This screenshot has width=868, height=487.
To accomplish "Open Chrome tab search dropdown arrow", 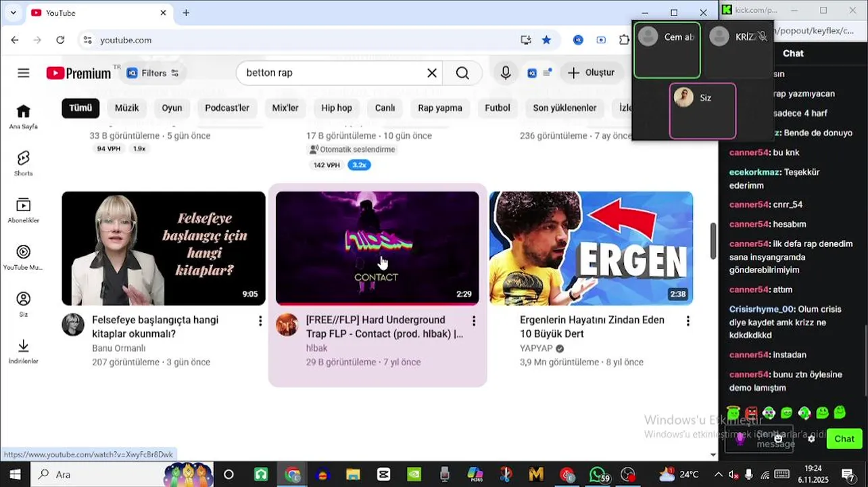I will (x=13, y=13).
